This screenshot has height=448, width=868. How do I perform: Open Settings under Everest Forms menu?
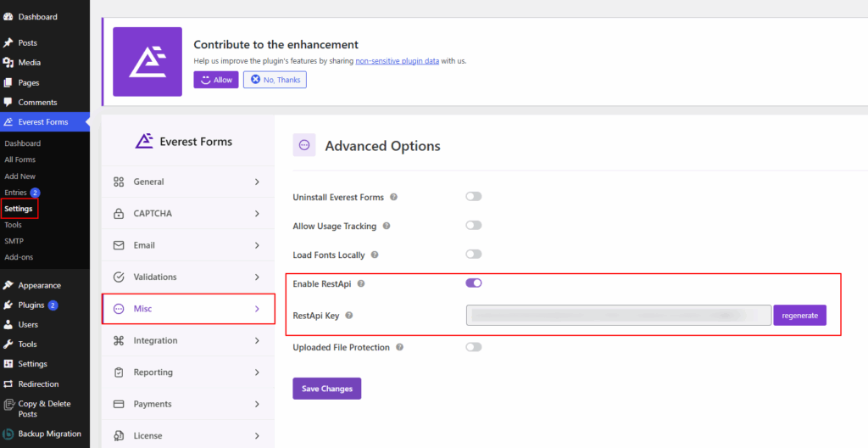[18, 209]
